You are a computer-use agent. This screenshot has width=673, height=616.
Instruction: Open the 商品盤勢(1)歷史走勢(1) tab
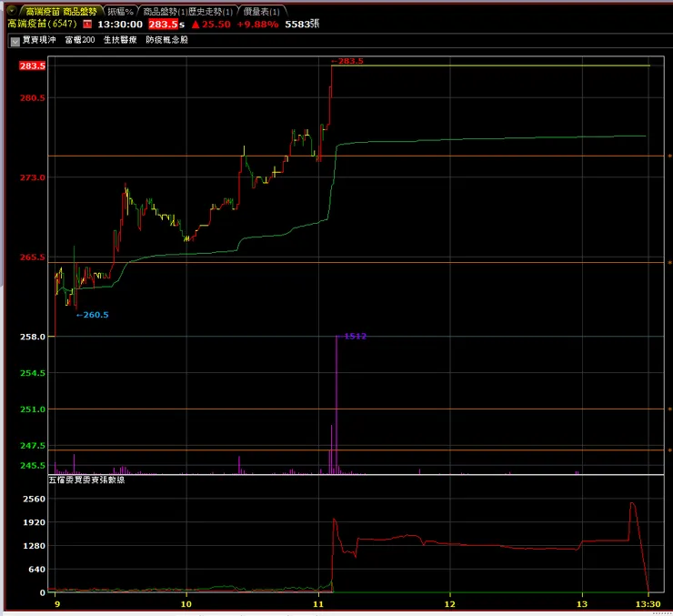[x=187, y=11]
